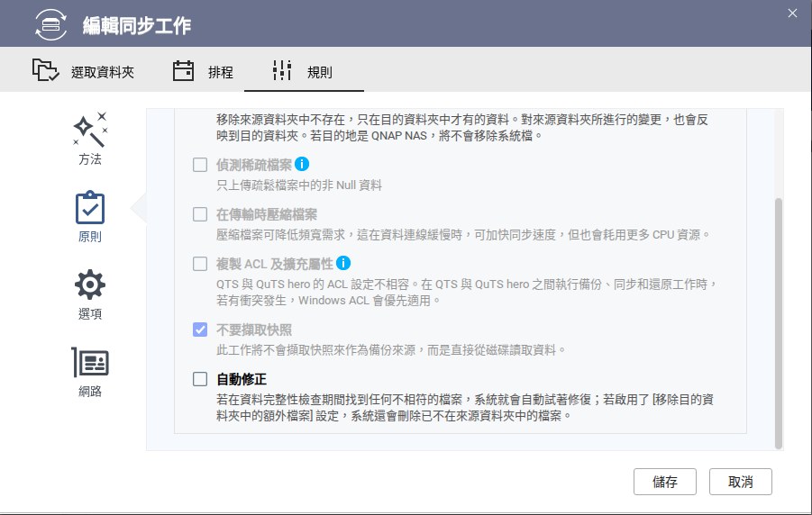Switch to the 排程 tab
812x515 pixels.
click(203, 70)
